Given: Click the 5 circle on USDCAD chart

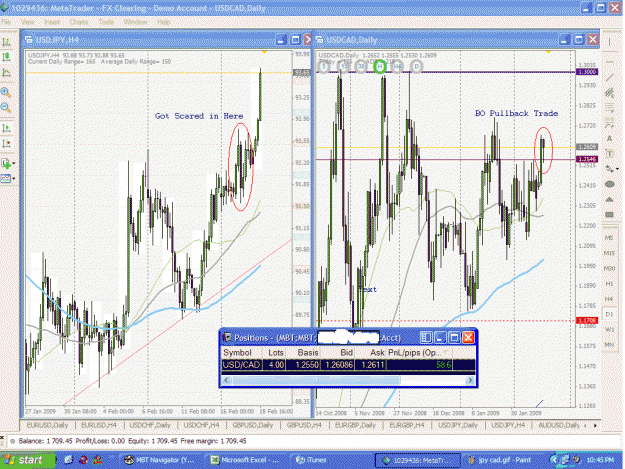Looking at the screenshot, I should (324, 66).
